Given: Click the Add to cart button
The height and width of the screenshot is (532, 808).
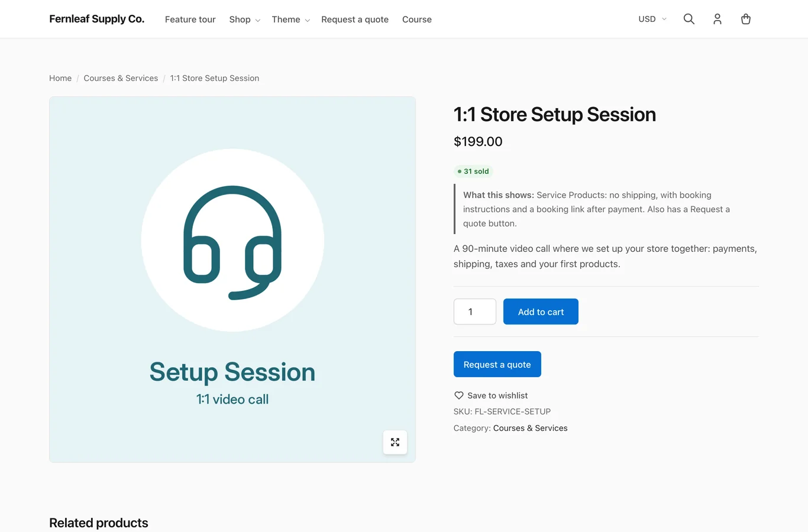Looking at the screenshot, I should click(x=541, y=312).
